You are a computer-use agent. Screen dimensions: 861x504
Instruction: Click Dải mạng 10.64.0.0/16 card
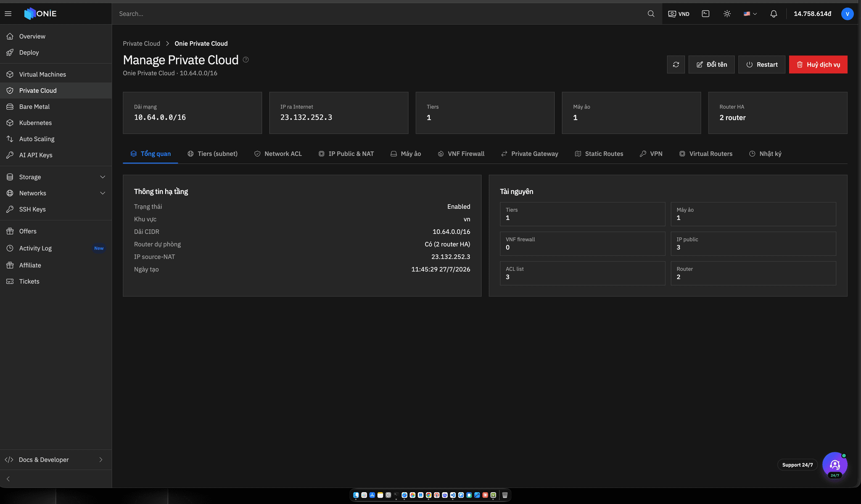(x=192, y=113)
